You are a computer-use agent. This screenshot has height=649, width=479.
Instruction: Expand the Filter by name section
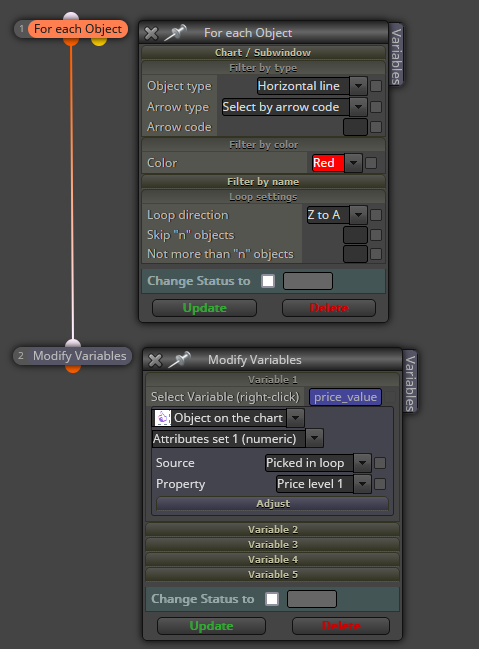[x=263, y=182]
